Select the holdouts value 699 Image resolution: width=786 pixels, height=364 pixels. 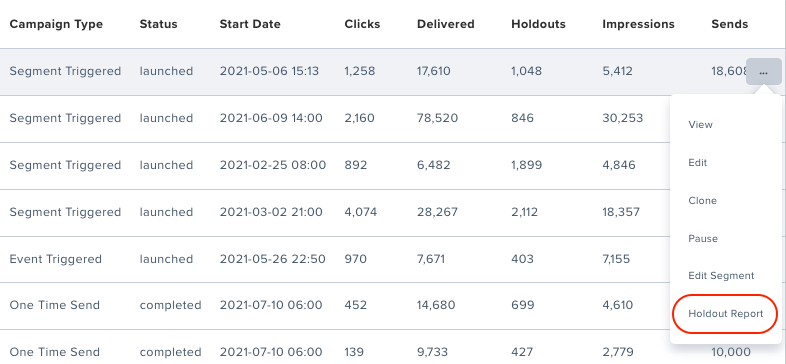tap(522, 305)
